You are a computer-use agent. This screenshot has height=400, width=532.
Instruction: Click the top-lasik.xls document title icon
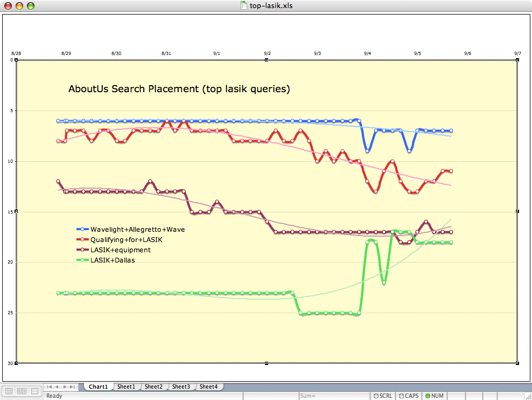[244, 6]
